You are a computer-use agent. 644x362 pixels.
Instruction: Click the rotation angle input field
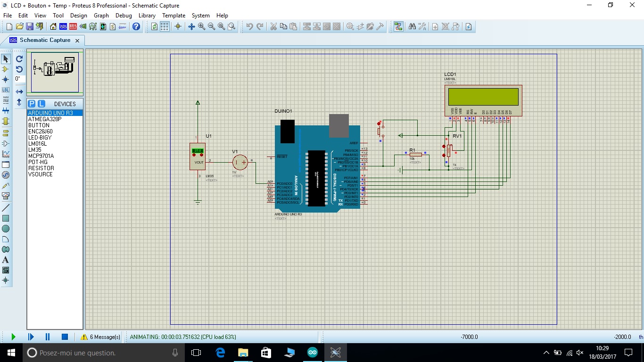pyautogui.click(x=19, y=79)
